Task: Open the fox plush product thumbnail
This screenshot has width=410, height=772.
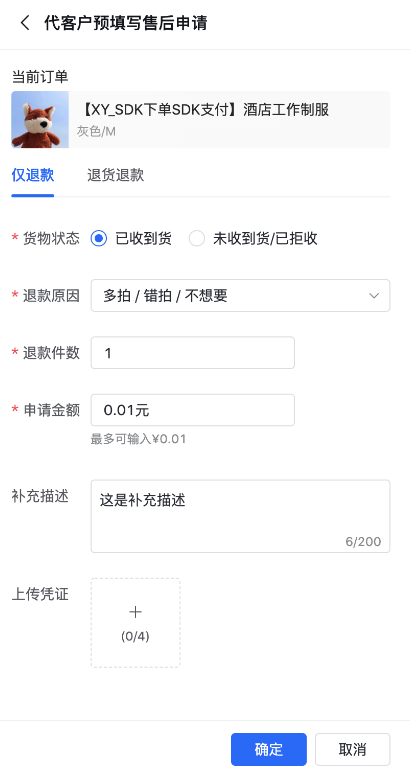Action: pos(40,120)
